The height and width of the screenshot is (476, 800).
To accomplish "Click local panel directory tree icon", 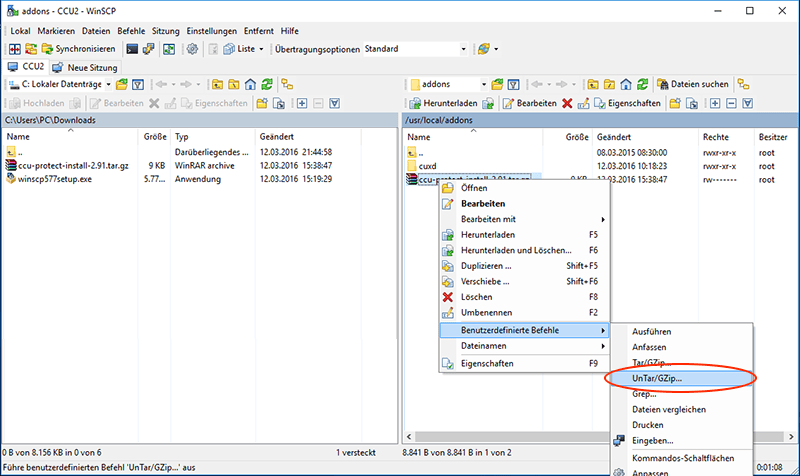I will [287, 84].
